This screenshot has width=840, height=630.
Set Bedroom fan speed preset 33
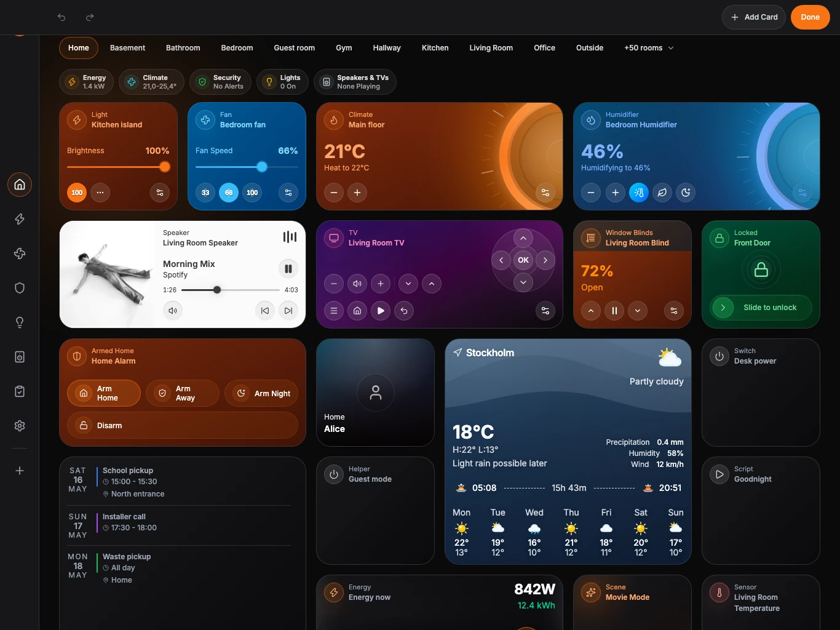(x=205, y=193)
